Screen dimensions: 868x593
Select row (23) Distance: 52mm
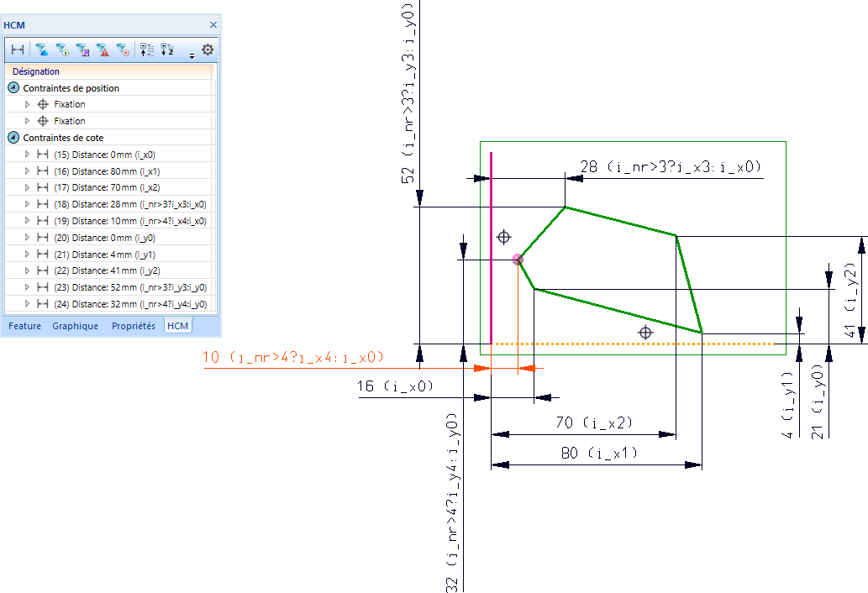pyautogui.click(x=109, y=287)
